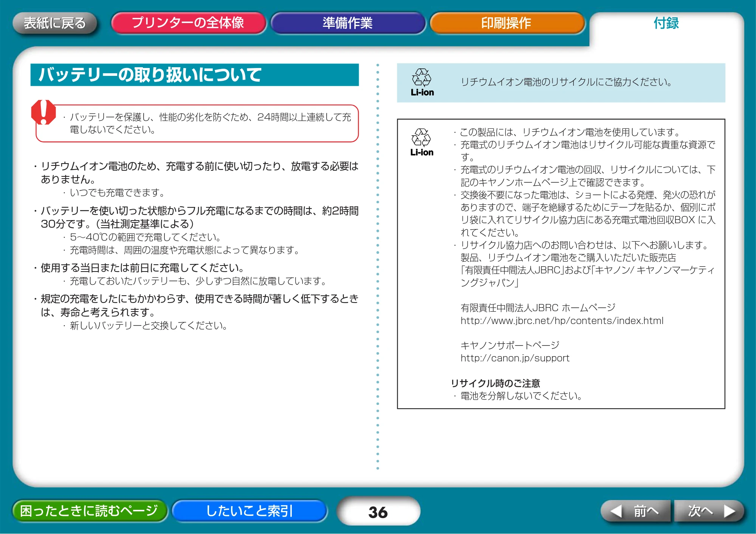Switch to the 準備作業 tab
The width and height of the screenshot is (756, 534).
point(348,23)
